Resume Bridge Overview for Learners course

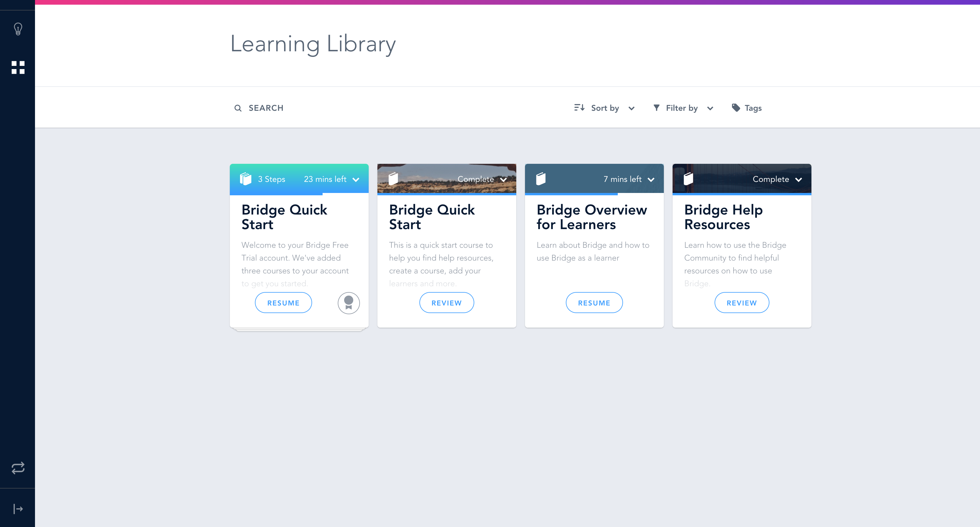coord(594,303)
